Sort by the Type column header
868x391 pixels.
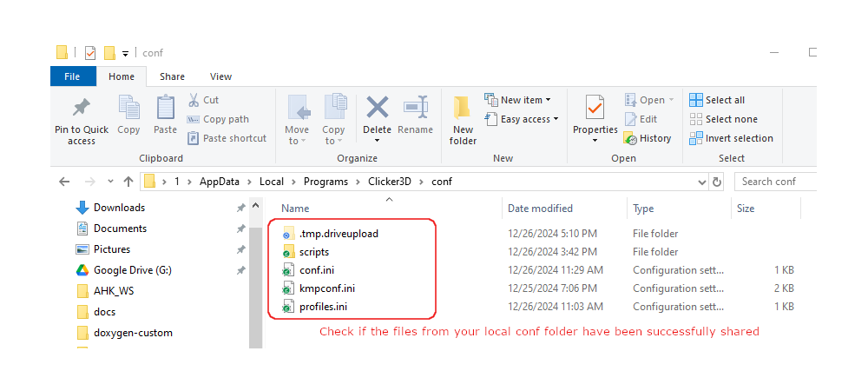click(x=643, y=209)
